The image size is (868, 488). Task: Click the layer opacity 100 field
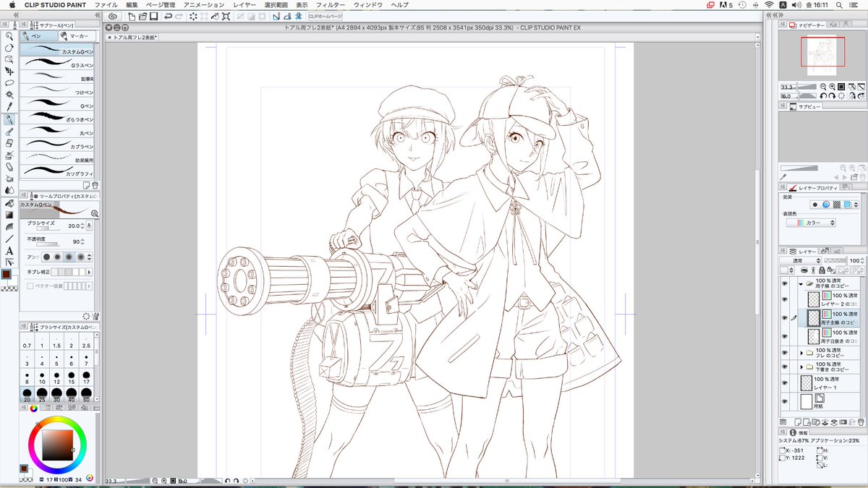point(856,260)
